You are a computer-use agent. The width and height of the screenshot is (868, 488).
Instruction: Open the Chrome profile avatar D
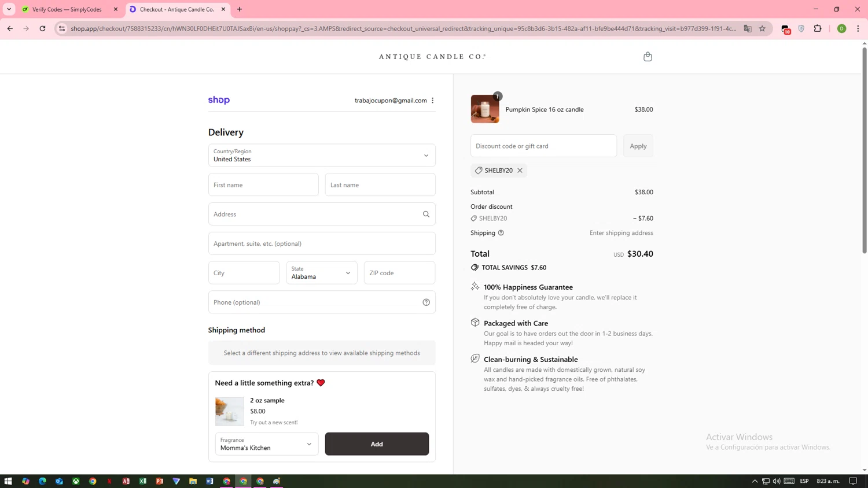pos(842,28)
